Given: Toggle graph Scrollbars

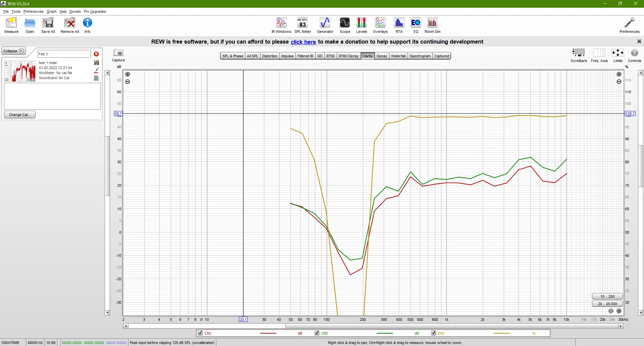Looking at the screenshot, I should pos(579,55).
